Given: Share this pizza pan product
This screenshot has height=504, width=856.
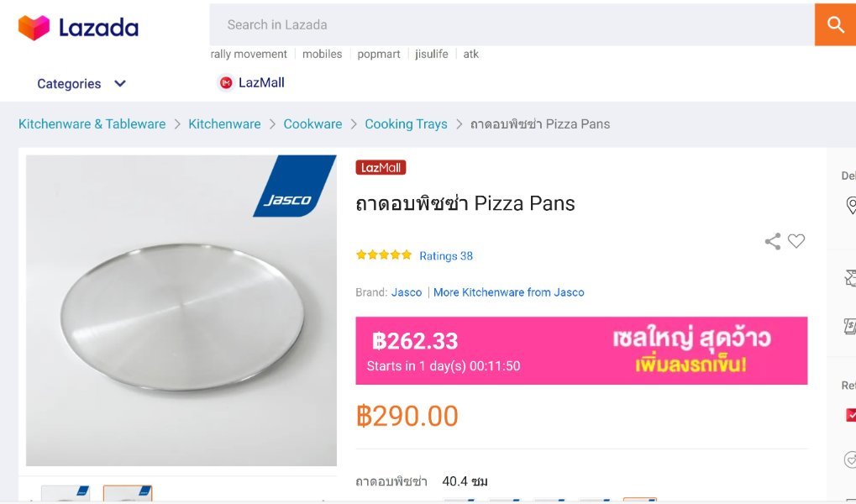Looking at the screenshot, I should (x=773, y=242).
